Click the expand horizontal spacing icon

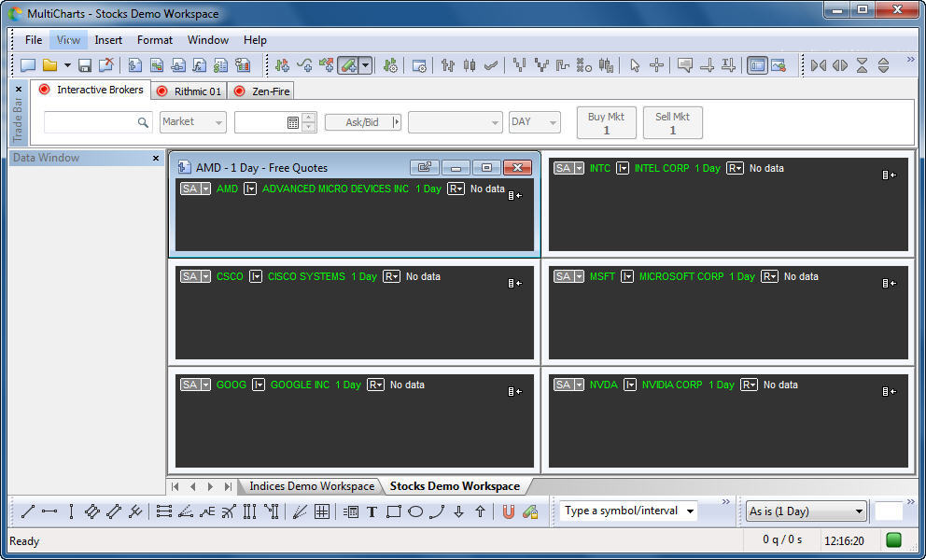(x=840, y=65)
